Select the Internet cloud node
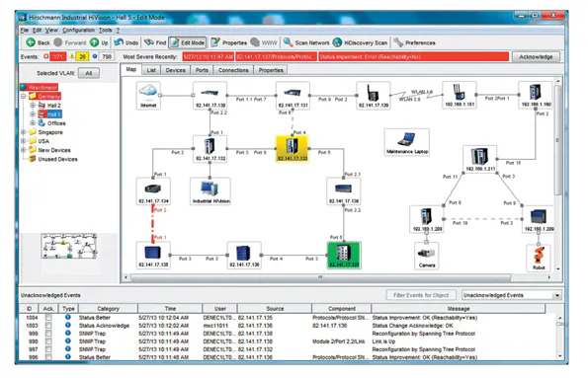 148,95
